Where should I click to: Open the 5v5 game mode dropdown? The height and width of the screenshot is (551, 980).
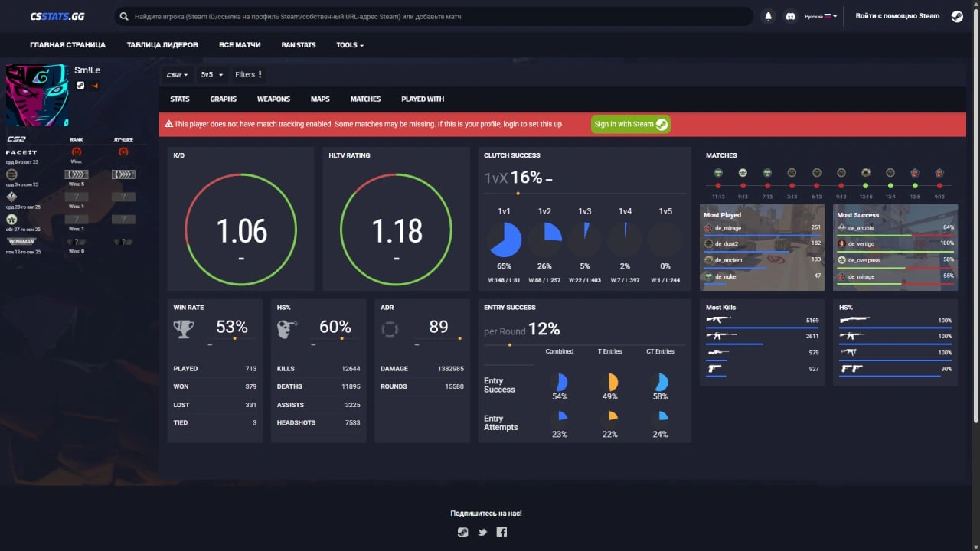[211, 75]
